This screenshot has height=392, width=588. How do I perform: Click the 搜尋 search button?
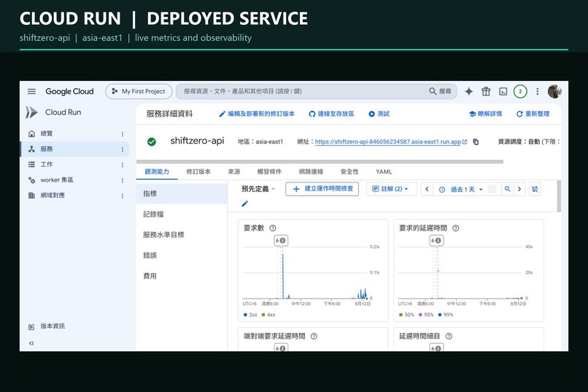(x=440, y=91)
